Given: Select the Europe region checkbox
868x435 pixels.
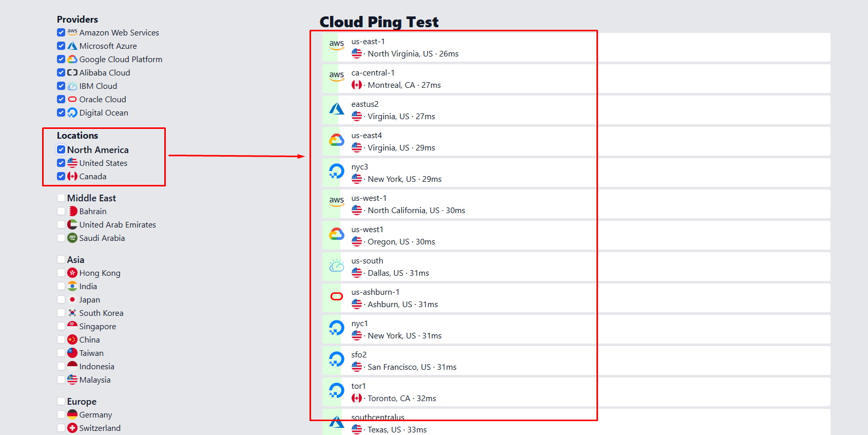Looking at the screenshot, I should click(61, 401).
